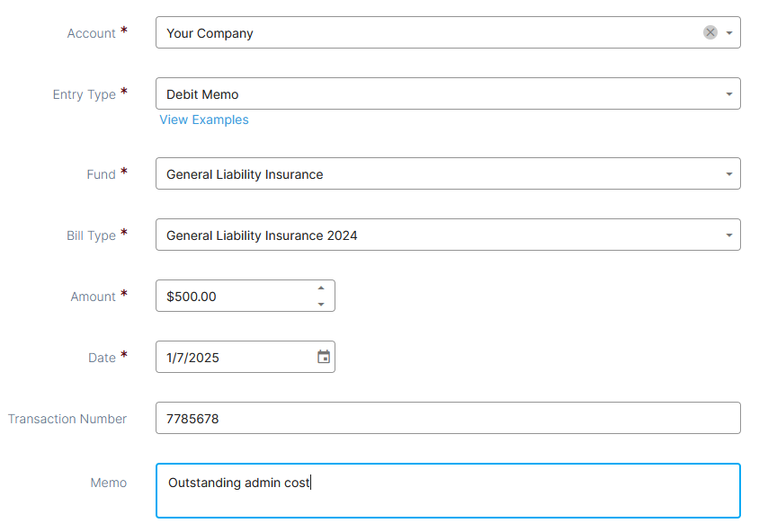Click the General Liability Insurance 2024 bill type

click(x=262, y=235)
